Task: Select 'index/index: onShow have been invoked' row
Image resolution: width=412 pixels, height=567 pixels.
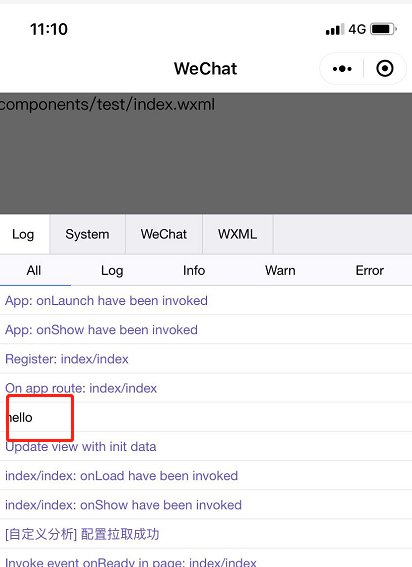Action: [x=206, y=505]
